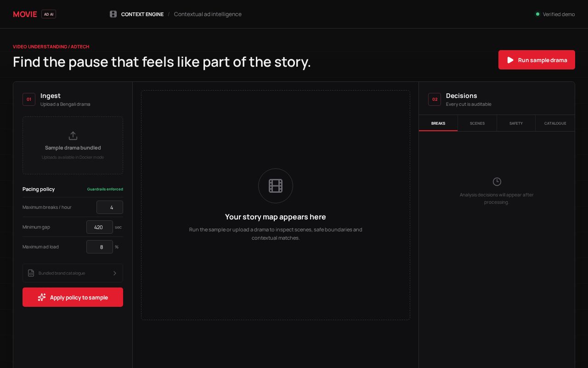Click the Contextual ad intelligence subtitle
588x368 pixels.
(208, 14)
